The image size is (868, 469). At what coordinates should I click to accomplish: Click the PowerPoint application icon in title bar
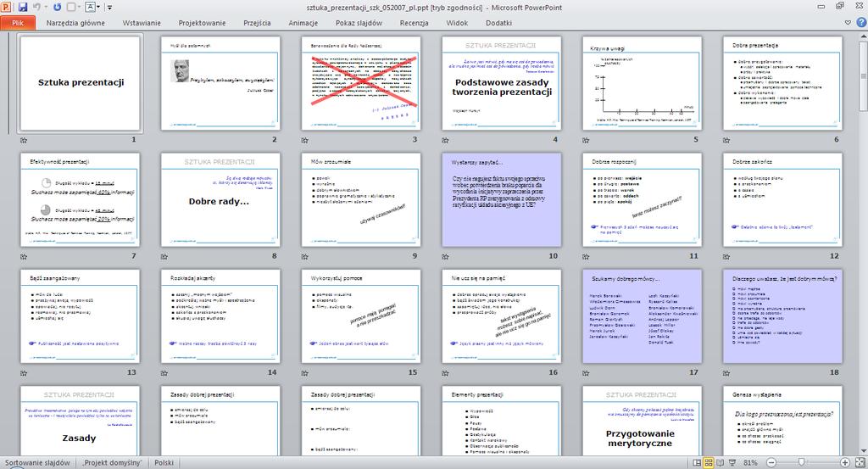coord(7,7)
